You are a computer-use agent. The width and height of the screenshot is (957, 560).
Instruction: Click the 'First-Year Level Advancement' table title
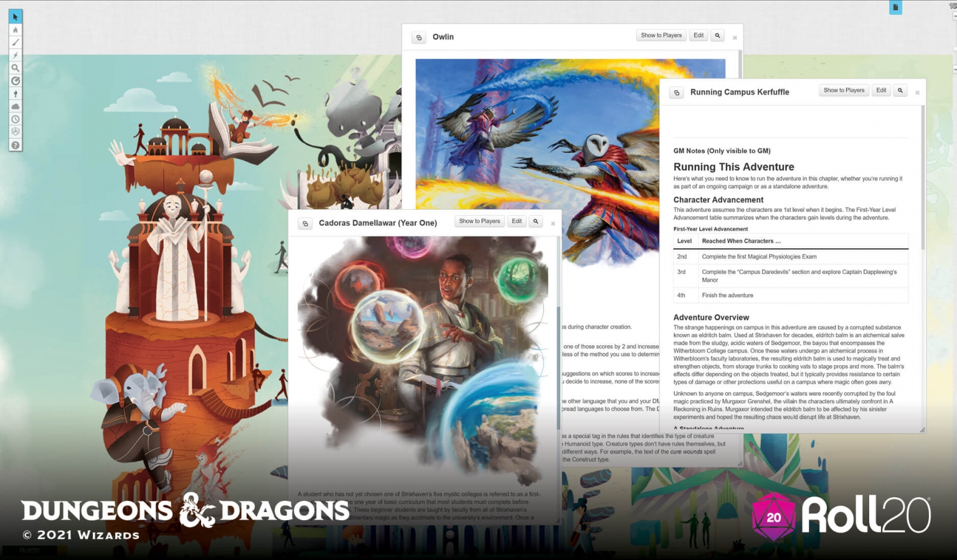(710, 229)
